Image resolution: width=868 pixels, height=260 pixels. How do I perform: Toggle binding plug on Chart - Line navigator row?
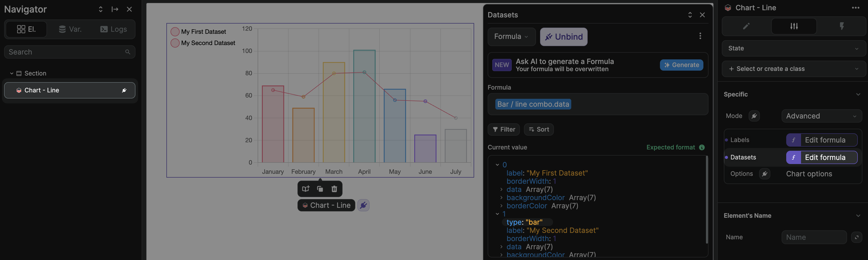coord(124,90)
